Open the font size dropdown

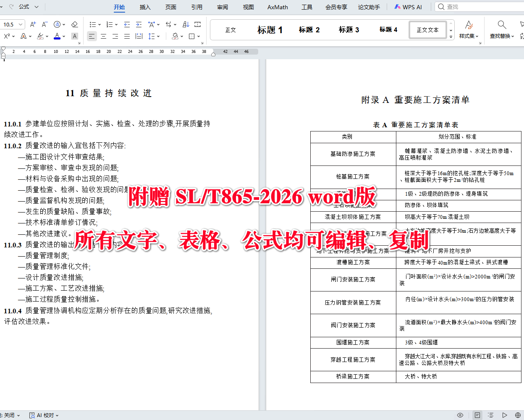point(21,24)
